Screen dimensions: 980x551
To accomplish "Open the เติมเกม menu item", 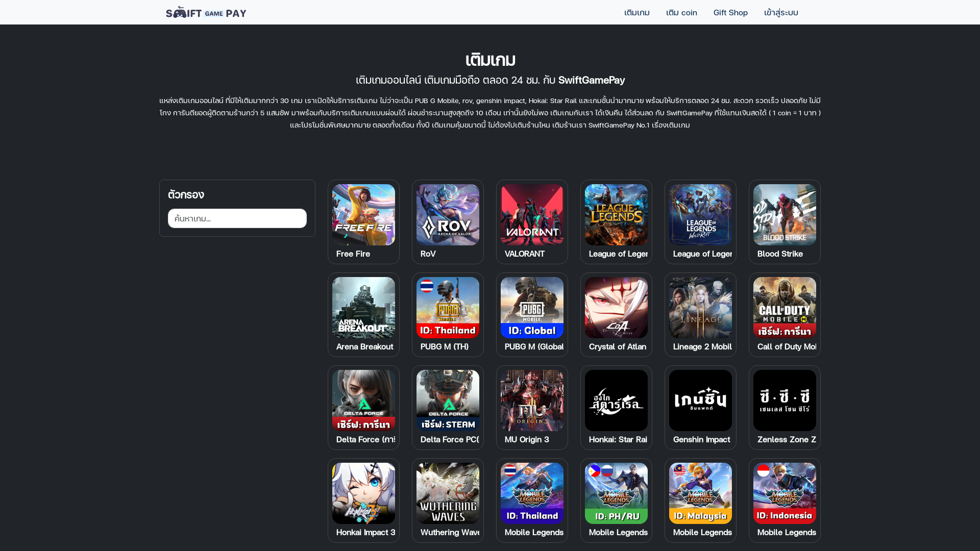I will [636, 12].
